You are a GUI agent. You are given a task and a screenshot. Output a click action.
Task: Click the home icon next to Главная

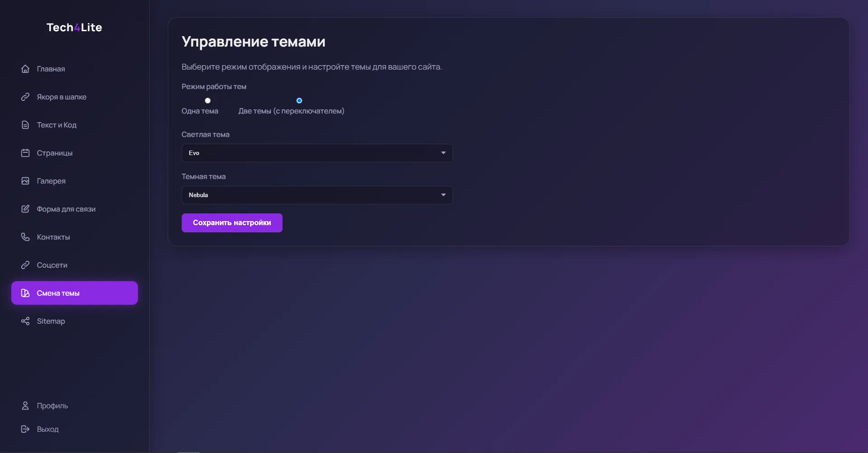(25, 69)
